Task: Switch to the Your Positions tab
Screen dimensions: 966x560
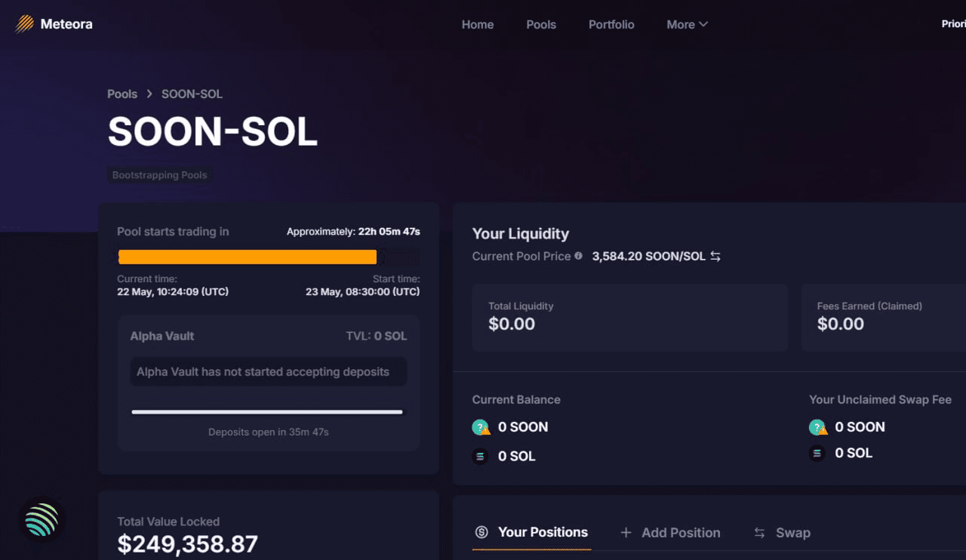Action: click(x=531, y=533)
